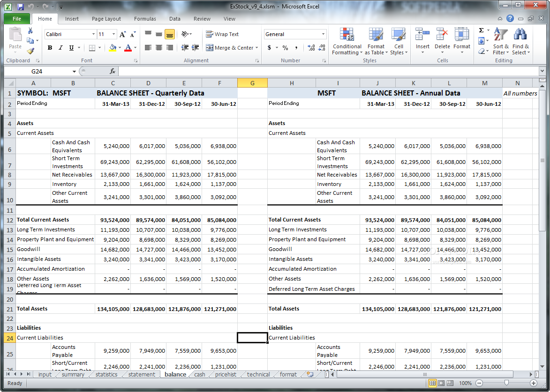Open the statistics sheet tab

106,375
